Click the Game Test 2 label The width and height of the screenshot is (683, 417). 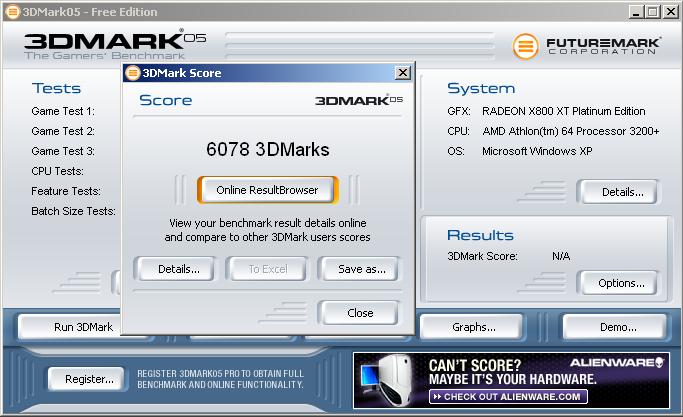(x=63, y=131)
